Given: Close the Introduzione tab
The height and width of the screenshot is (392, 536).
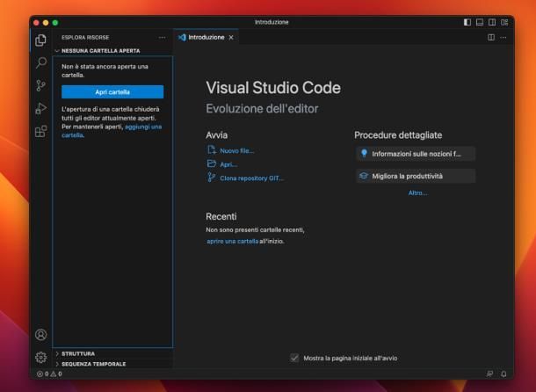Looking at the screenshot, I should [231, 37].
